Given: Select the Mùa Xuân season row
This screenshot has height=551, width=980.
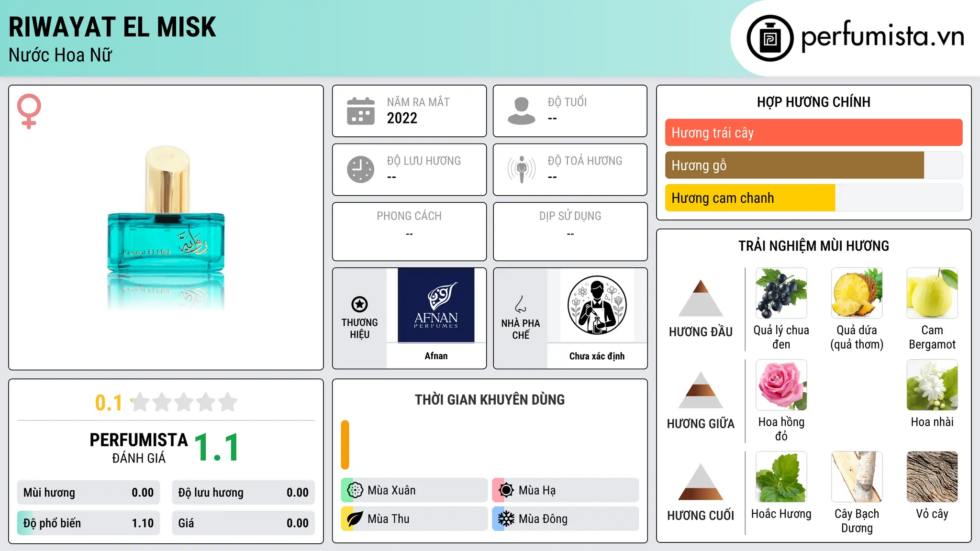Looking at the screenshot, I should (x=414, y=490).
